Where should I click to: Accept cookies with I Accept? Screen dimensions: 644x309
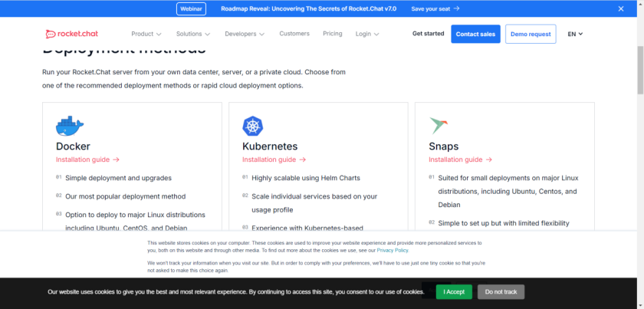pos(454,292)
